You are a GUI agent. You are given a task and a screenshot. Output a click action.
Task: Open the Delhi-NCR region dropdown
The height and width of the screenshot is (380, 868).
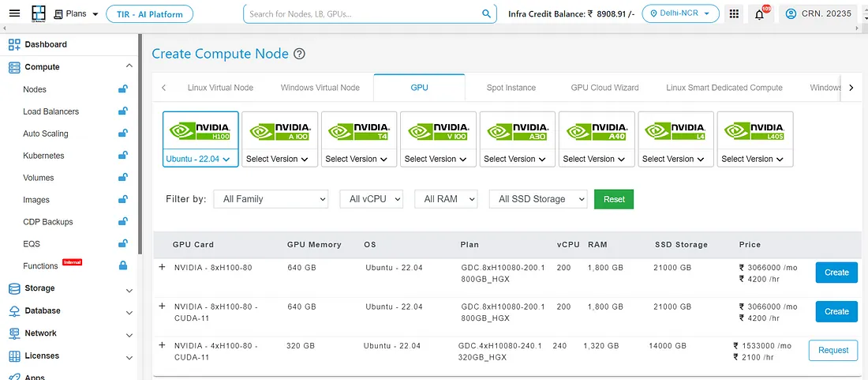click(x=680, y=14)
